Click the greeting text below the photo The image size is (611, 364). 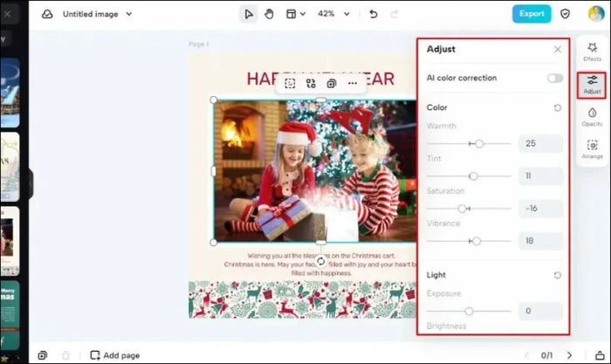[x=320, y=264]
